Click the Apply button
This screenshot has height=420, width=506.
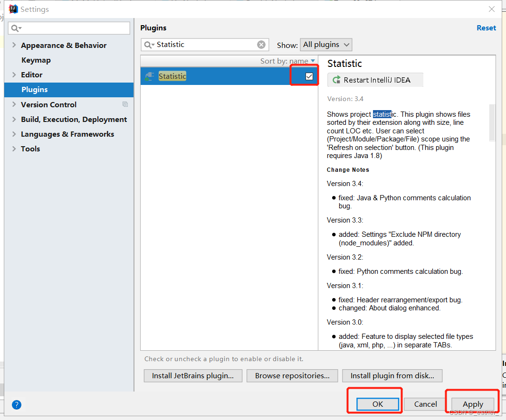point(473,404)
